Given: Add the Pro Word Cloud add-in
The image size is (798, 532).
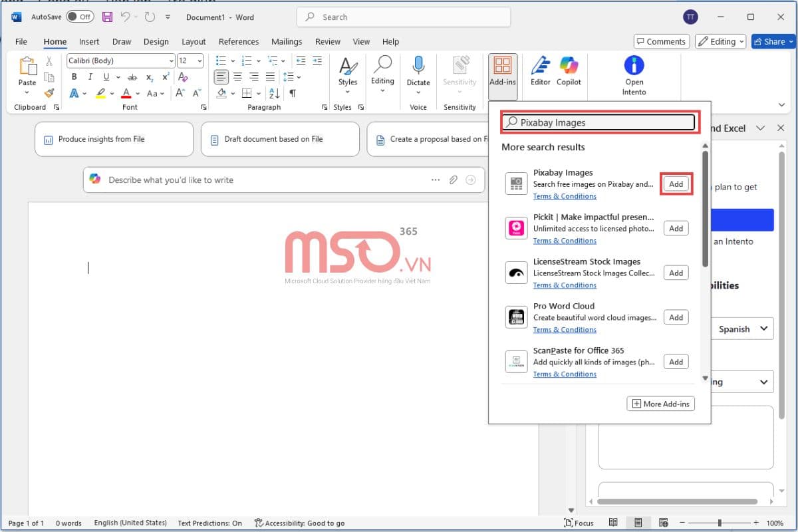Looking at the screenshot, I should pos(676,317).
